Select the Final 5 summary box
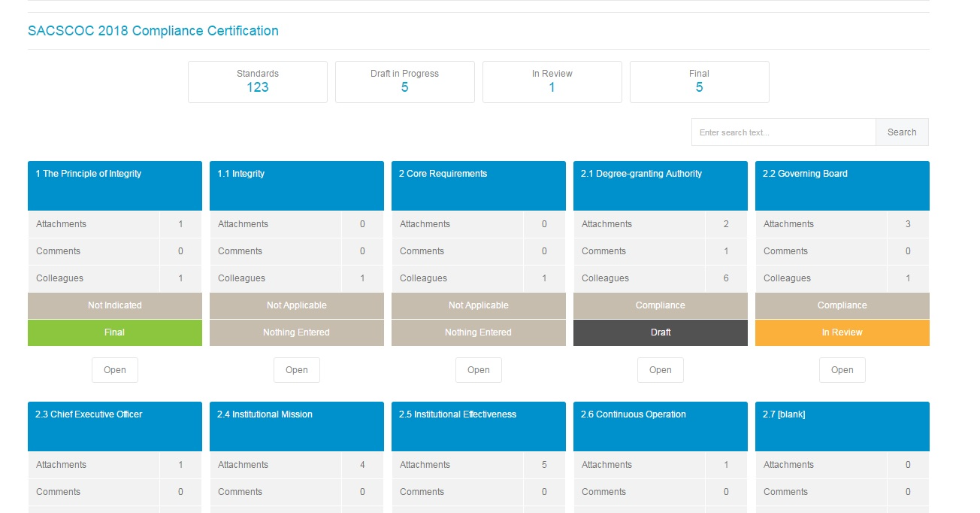Image resolution: width=980 pixels, height=513 pixels. tap(700, 82)
